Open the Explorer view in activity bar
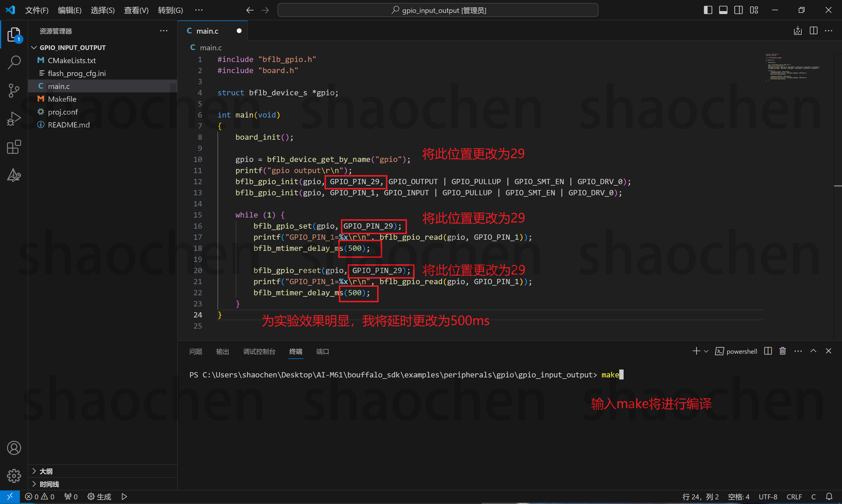This screenshot has width=842, height=504. [x=14, y=34]
